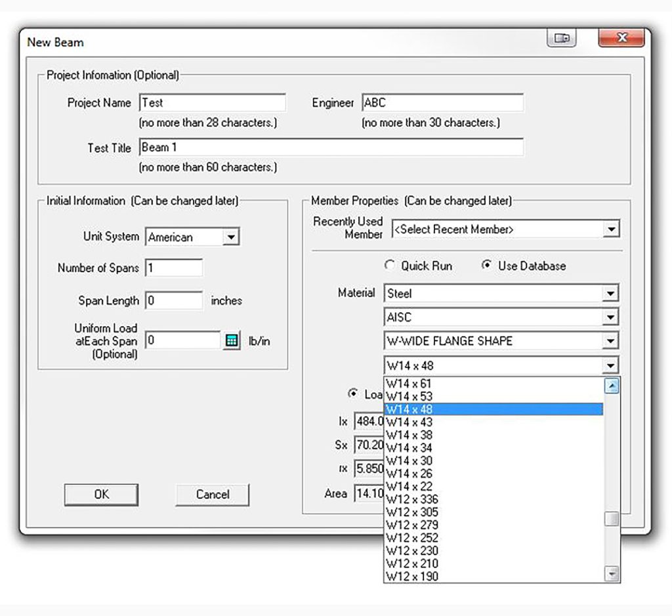The height and width of the screenshot is (616, 672).
Task: Click the section list scrollbar thumb
Action: 612,519
